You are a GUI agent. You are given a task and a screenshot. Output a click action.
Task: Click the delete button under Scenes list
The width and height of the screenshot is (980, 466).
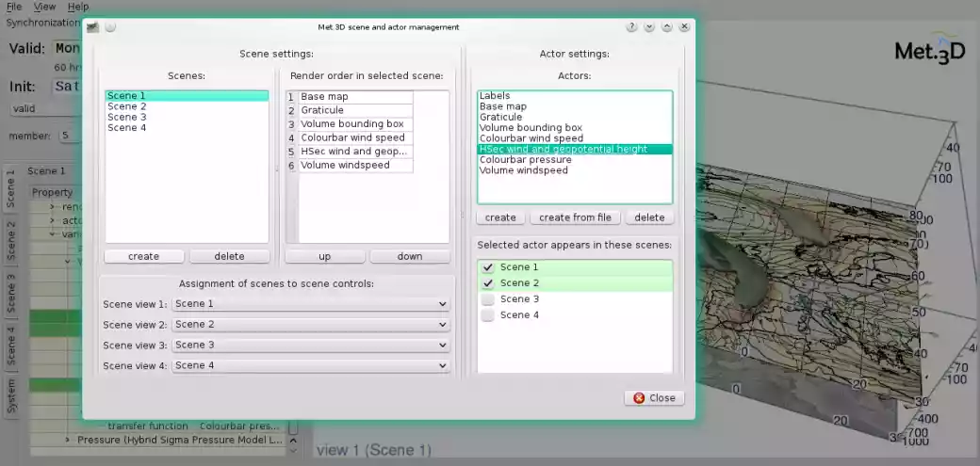229,256
